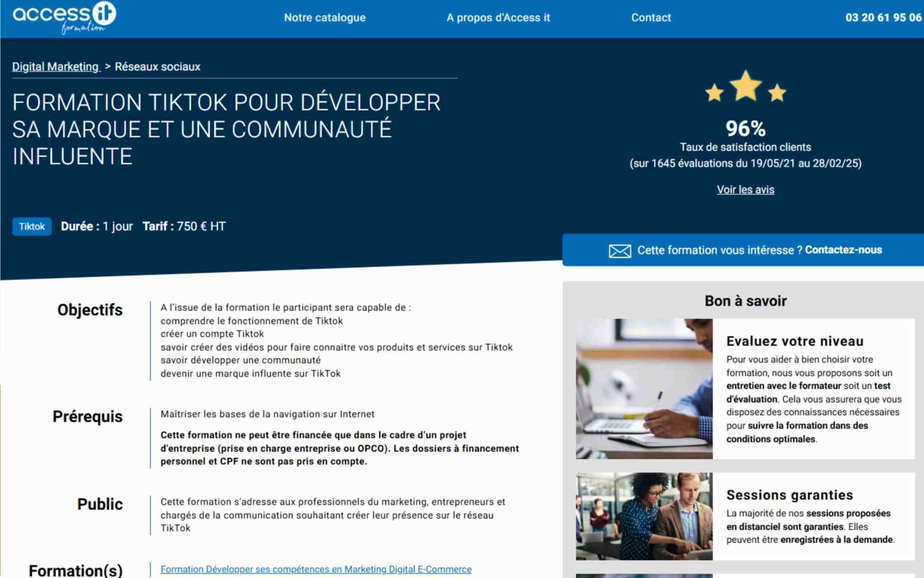Open the Access it formation logo

(x=64, y=17)
